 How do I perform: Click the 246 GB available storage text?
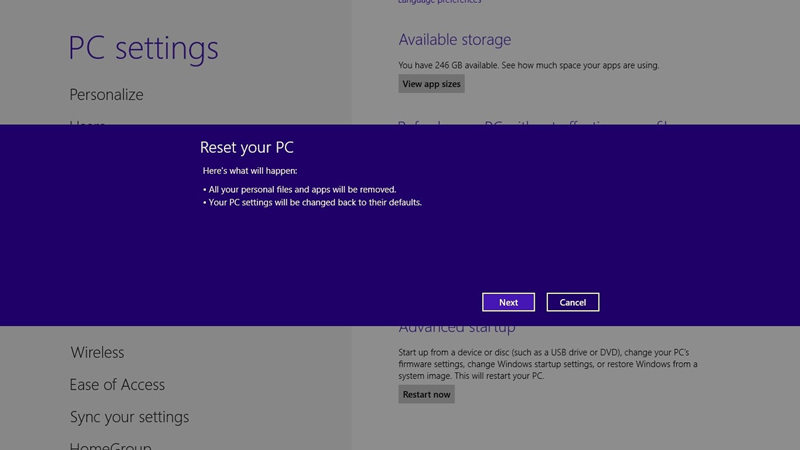(528, 65)
